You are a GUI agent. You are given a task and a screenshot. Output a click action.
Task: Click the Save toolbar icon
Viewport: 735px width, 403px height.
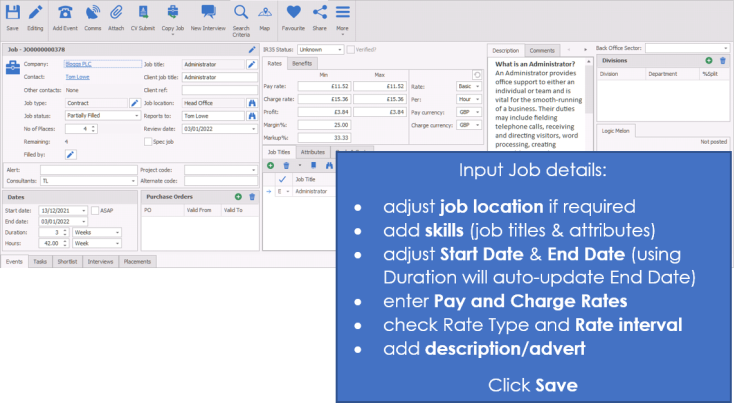click(x=12, y=13)
